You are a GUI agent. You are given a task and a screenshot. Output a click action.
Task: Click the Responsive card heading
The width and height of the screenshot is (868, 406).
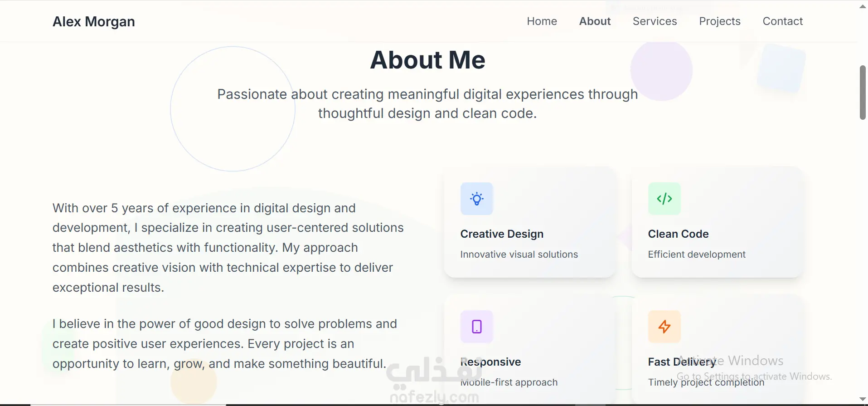pyautogui.click(x=490, y=362)
